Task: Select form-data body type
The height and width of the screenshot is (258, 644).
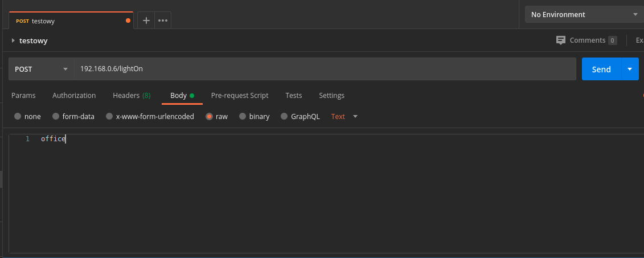Action: (56, 116)
